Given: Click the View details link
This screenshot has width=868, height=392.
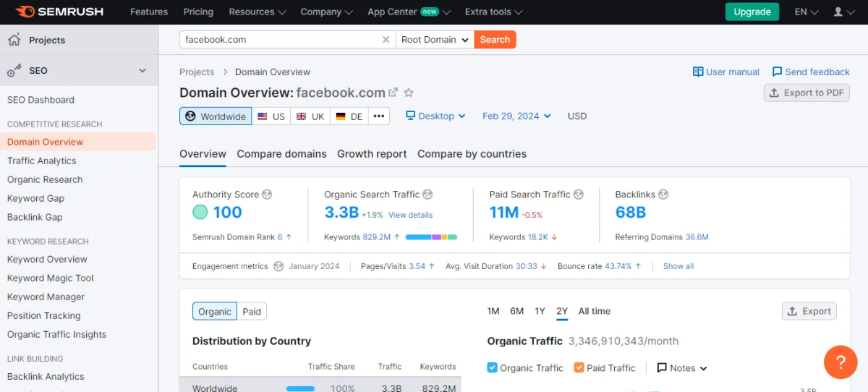Looking at the screenshot, I should (x=410, y=215).
